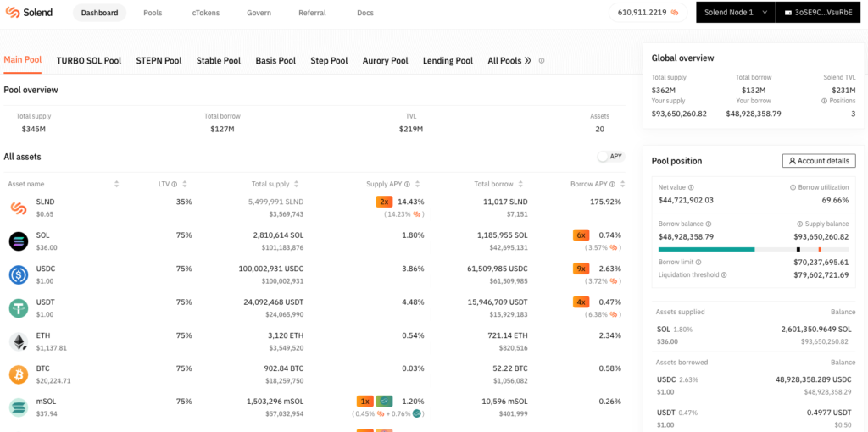868x432 pixels.
Task: Click the USDT token icon in asset list
Action: 19,308
